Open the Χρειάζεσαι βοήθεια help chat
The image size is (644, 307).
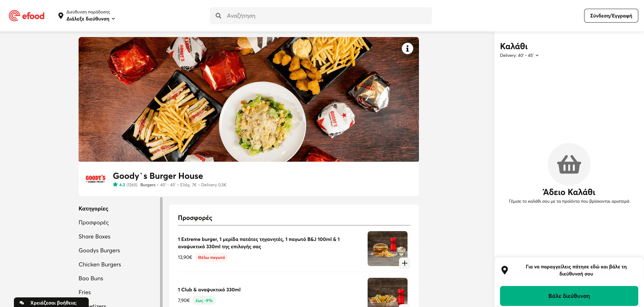click(51, 303)
